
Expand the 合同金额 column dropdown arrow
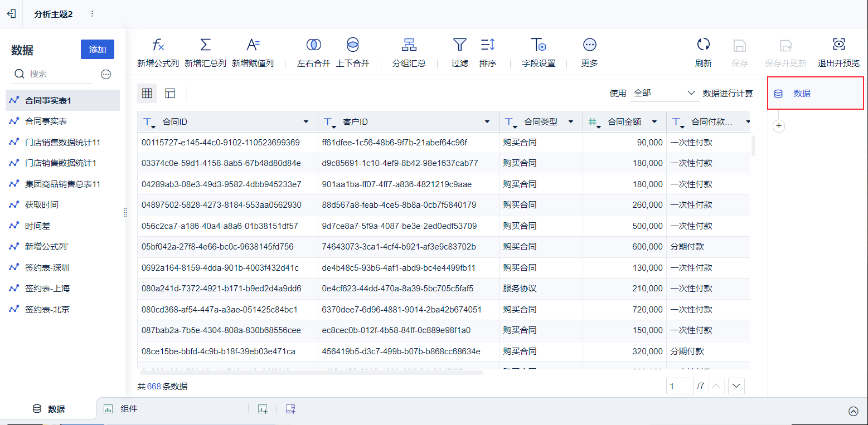(x=654, y=122)
